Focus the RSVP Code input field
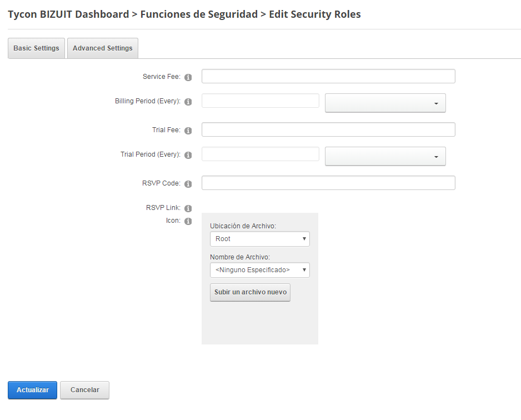The height and width of the screenshot is (420, 521). [328, 183]
